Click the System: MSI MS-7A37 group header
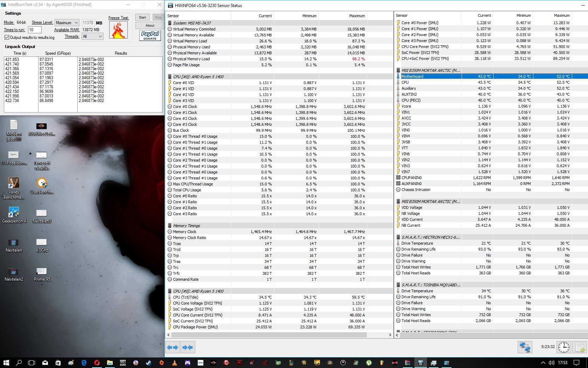The image size is (588, 368). point(279,23)
